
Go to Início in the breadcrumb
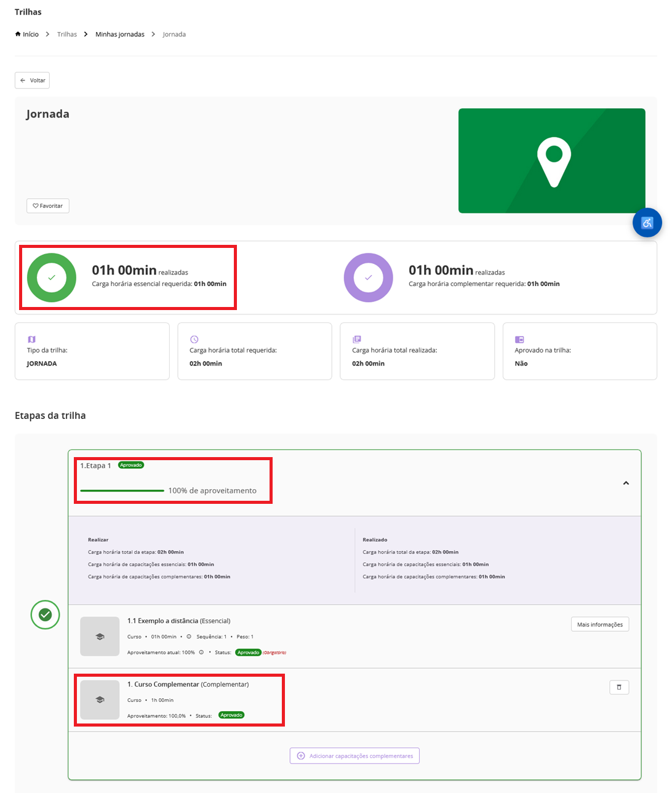(x=27, y=34)
